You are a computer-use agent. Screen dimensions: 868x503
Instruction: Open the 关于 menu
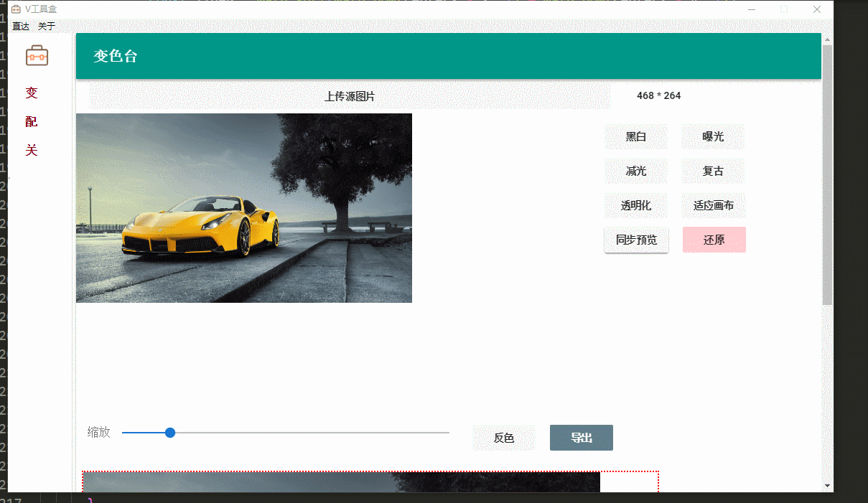click(x=47, y=26)
